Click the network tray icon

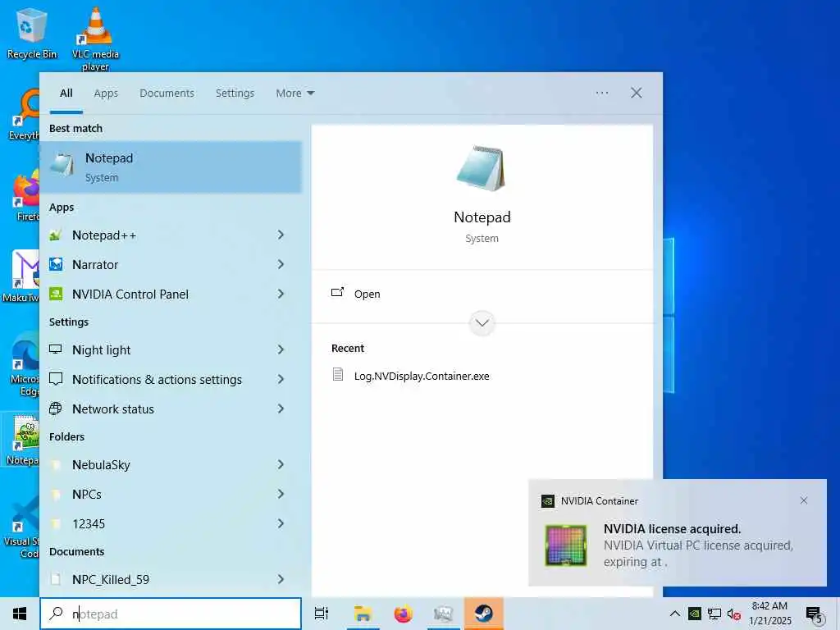point(714,614)
